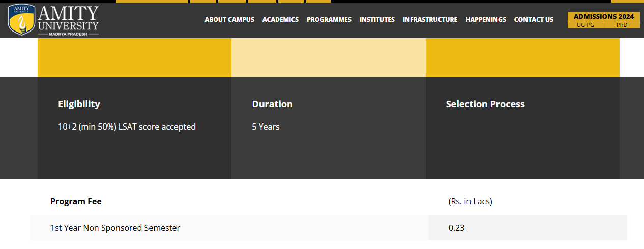Open the Contact Us page
This screenshot has height=249, width=644.
coord(534,20)
